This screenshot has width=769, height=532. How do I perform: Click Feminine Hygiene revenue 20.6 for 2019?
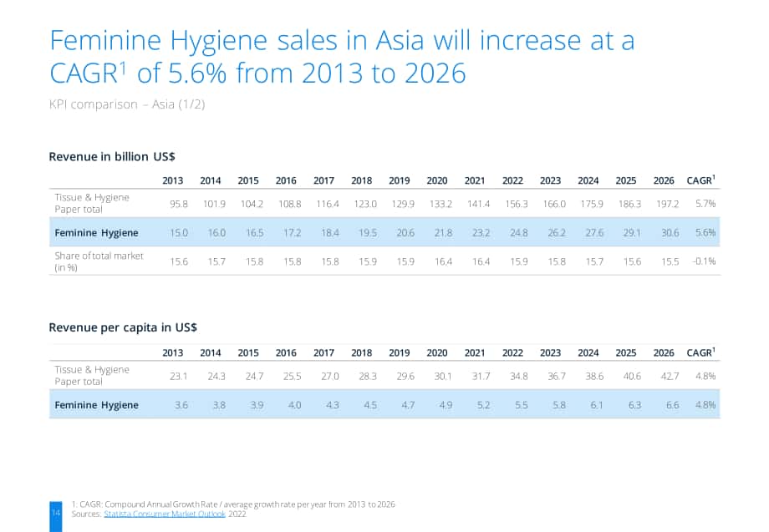click(x=405, y=233)
